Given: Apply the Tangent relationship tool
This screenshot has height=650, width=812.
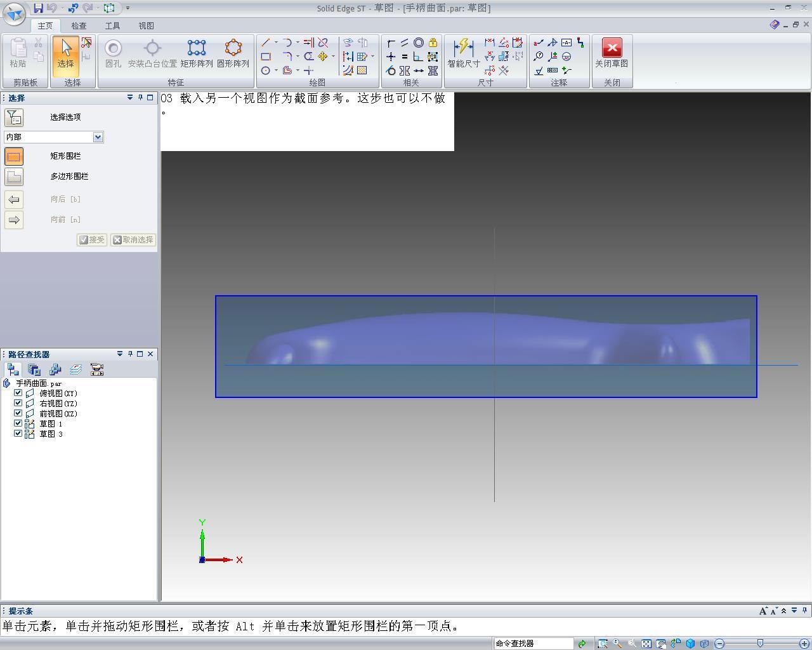Looking at the screenshot, I should 391,70.
